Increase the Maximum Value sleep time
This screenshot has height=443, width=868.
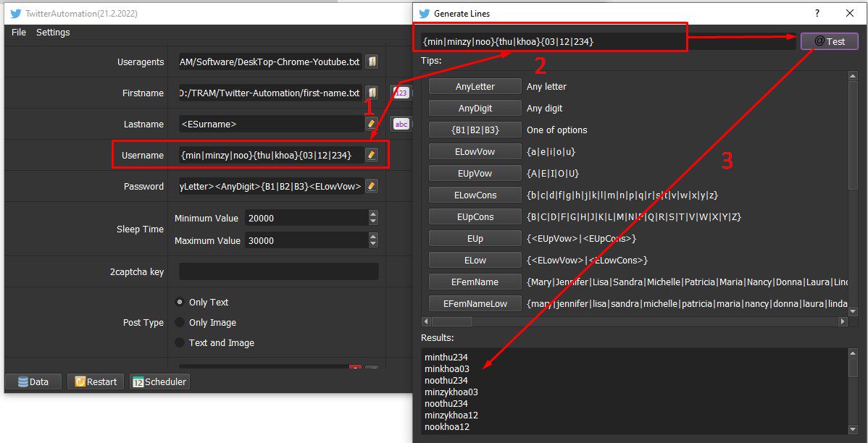373,237
